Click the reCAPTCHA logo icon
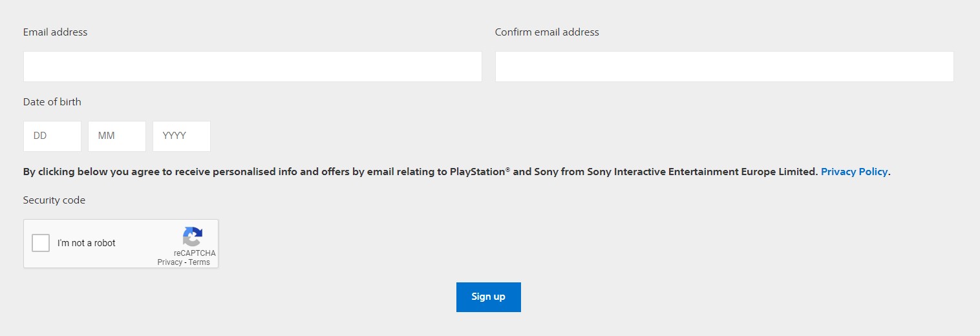980x336 pixels. click(x=193, y=236)
